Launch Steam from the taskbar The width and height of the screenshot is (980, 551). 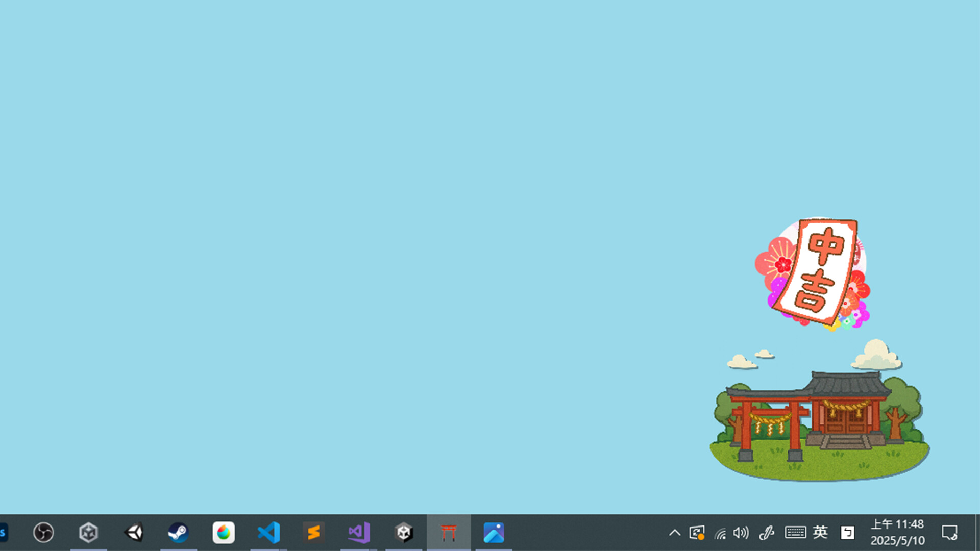coord(178,533)
